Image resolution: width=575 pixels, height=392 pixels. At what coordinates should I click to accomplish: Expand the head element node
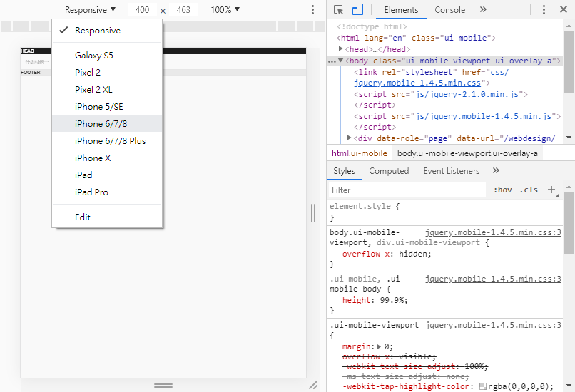pos(341,50)
